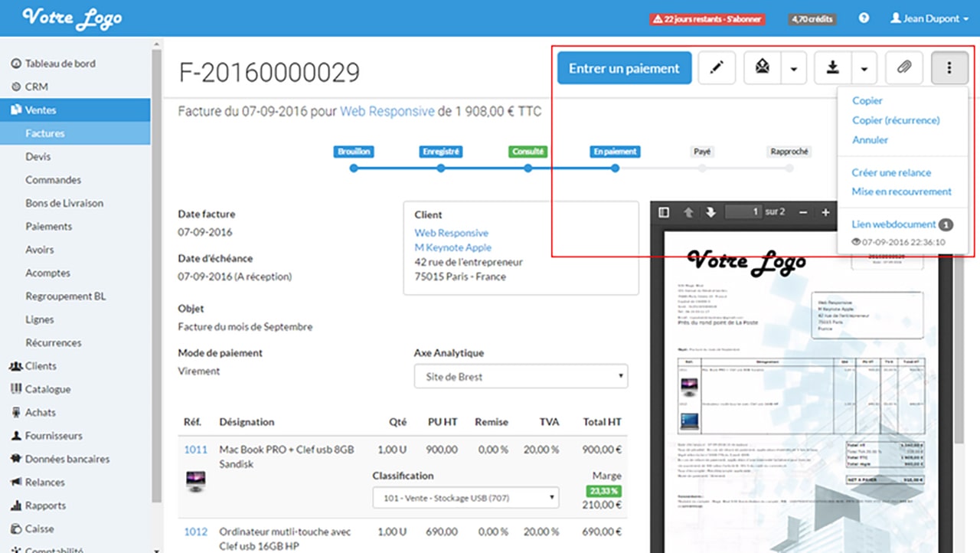The width and height of the screenshot is (980, 553).
Task: Expand the email options dropdown arrow
Action: [794, 68]
